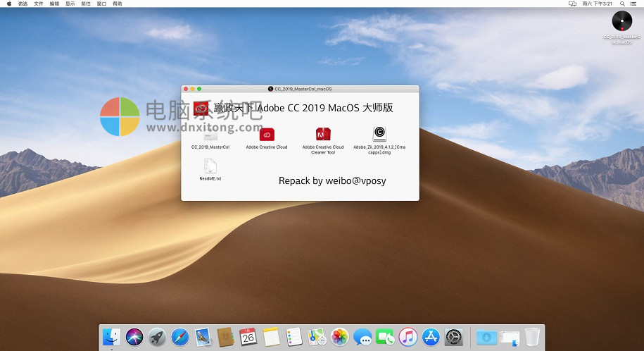Open the Apple menu
Image resolution: width=644 pixels, height=351 pixels.
point(7,4)
